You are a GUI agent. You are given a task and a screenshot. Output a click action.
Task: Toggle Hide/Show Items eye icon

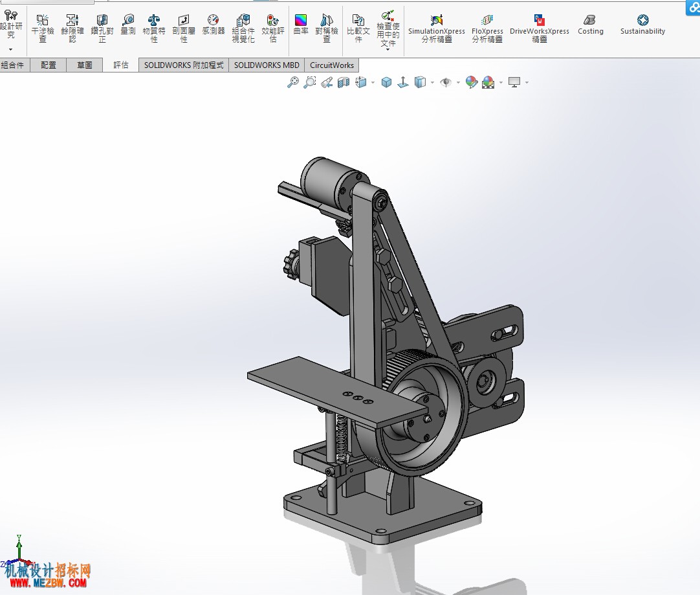(x=446, y=82)
